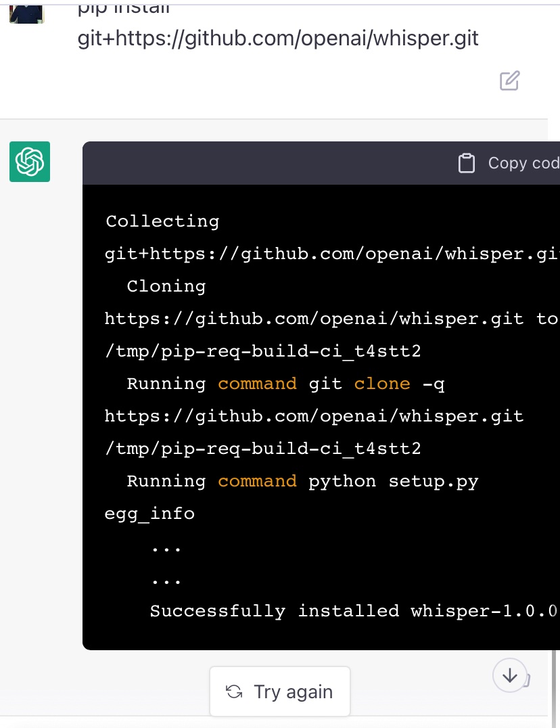Click the Try again button

pyautogui.click(x=280, y=691)
